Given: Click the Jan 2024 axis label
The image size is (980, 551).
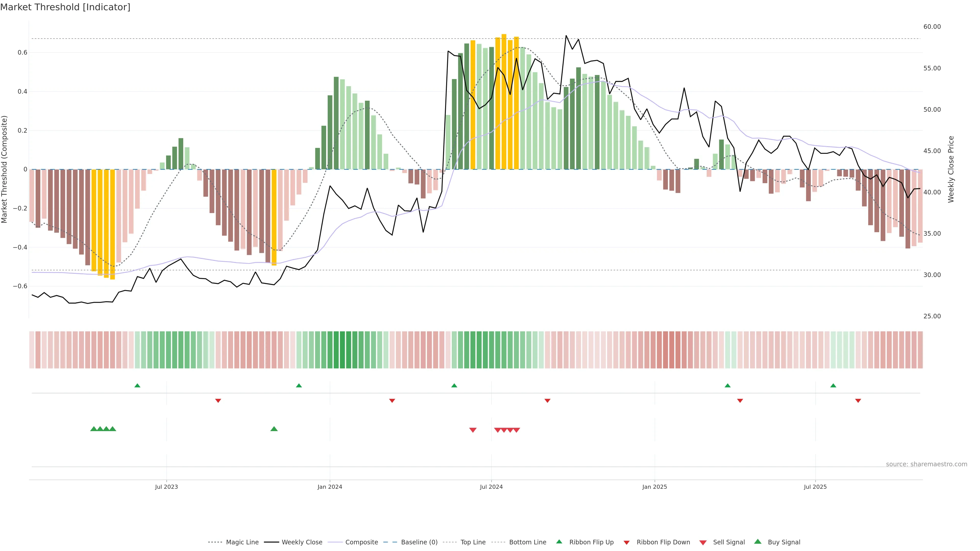Looking at the screenshot, I should [x=330, y=487].
